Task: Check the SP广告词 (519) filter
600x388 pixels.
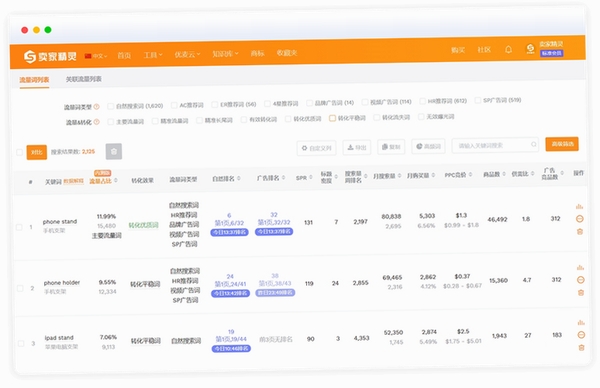Action: [x=478, y=100]
